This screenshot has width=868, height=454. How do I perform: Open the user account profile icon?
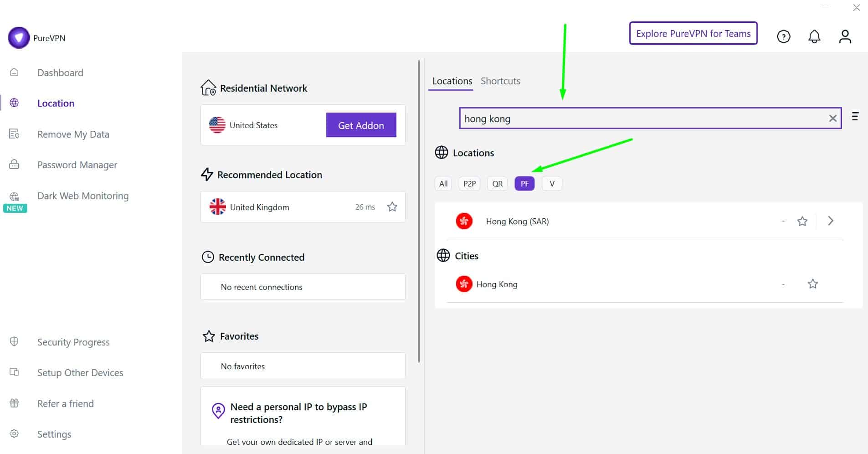[845, 36]
